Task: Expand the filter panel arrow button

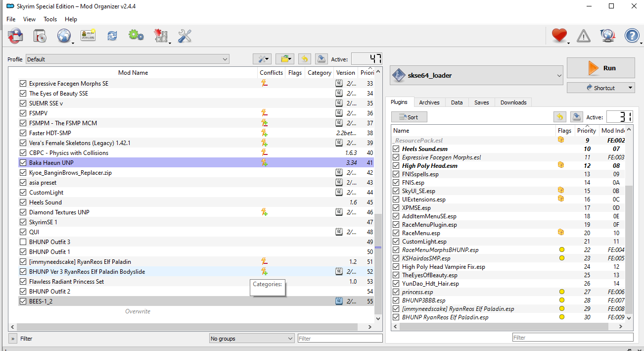Action: [12, 339]
